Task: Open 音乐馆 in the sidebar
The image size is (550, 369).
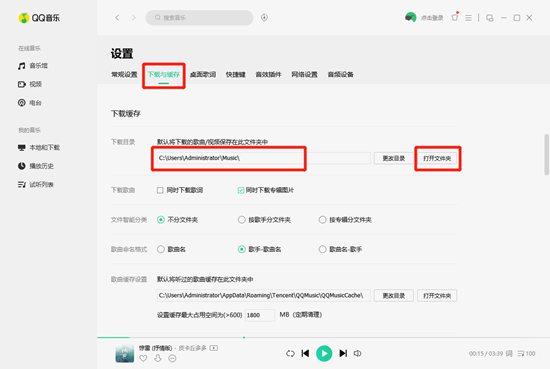Action: coord(33,66)
